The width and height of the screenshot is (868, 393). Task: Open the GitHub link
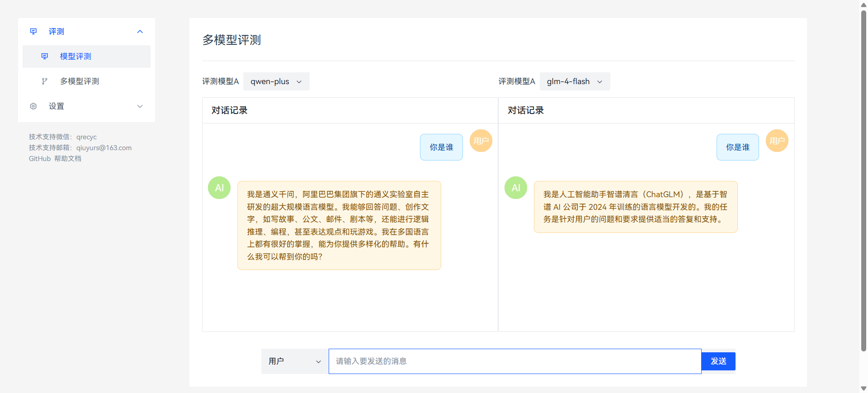coord(40,159)
